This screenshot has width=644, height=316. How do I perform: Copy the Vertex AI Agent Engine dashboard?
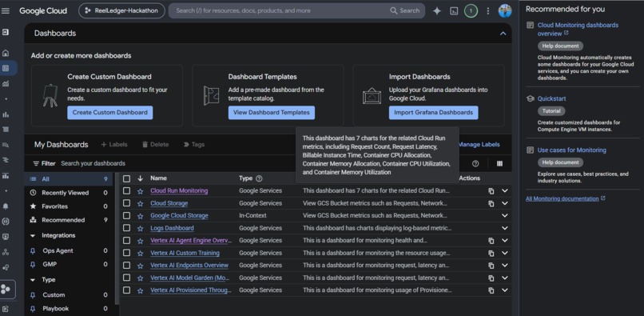(x=491, y=241)
